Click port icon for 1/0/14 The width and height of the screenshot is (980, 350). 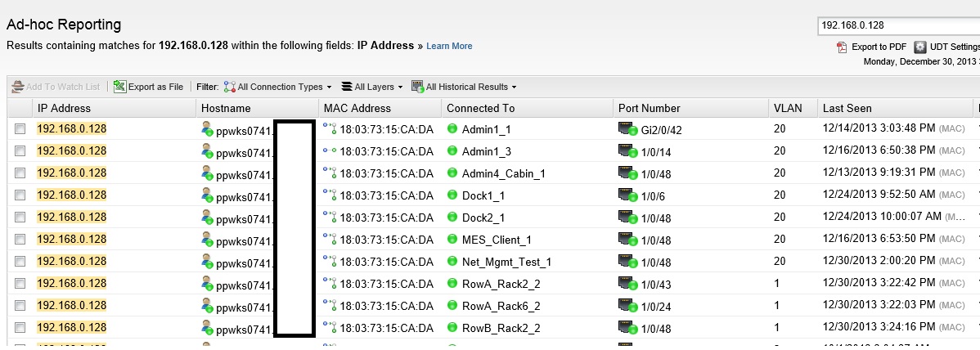627,151
